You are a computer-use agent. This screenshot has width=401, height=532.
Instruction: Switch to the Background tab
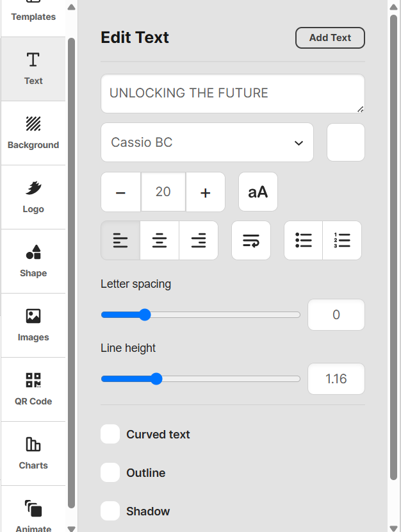tap(33, 133)
